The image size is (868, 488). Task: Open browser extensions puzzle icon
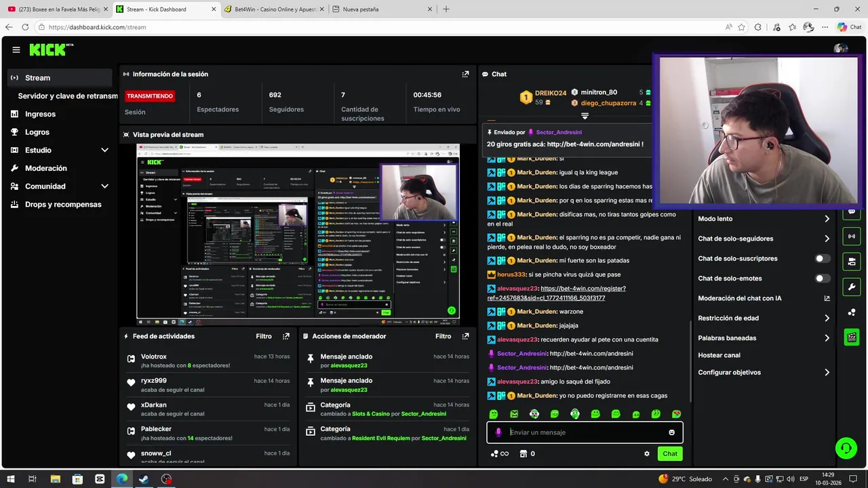tap(758, 27)
